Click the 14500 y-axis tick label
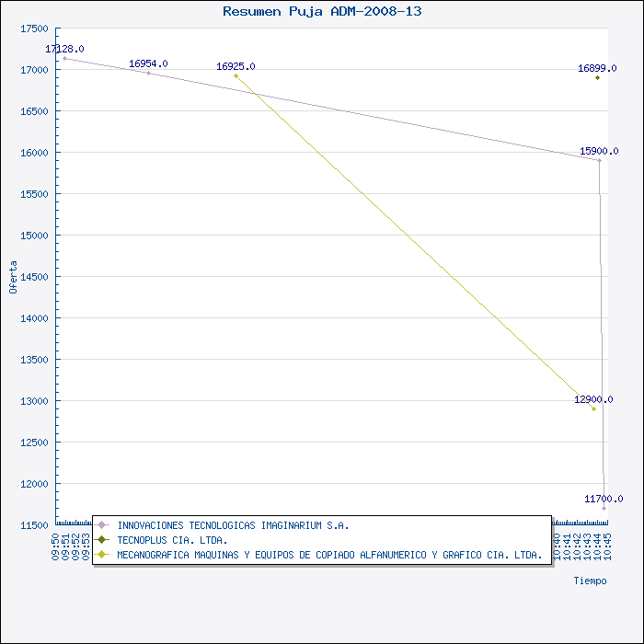The image size is (644, 644). coord(35,277)
